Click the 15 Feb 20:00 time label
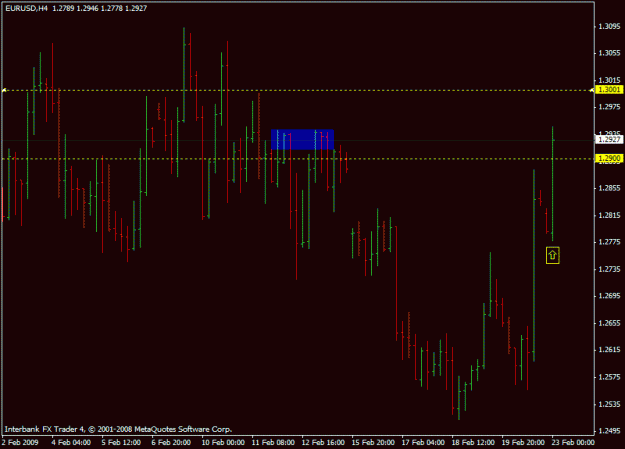 tap(373, 442)
